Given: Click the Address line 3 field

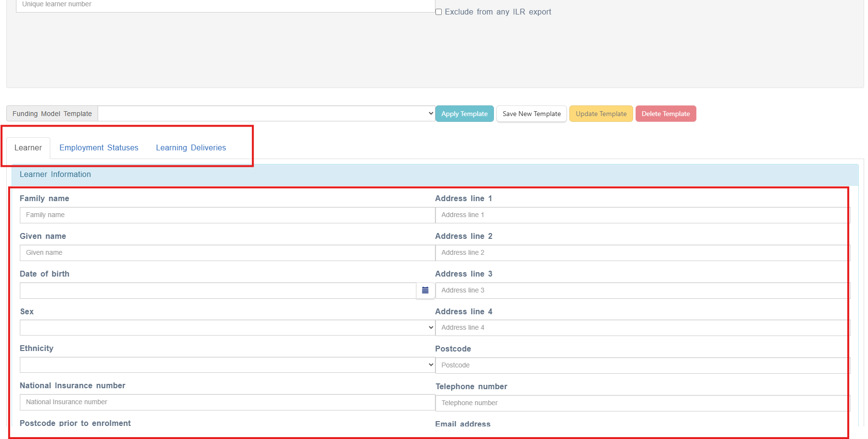Looking at the screenshot, I should point(643,291).
